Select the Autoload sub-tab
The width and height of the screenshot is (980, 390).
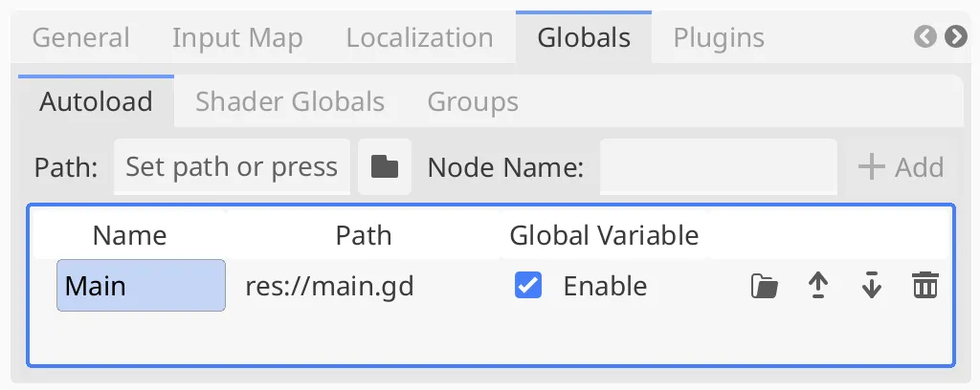(97, 101)
